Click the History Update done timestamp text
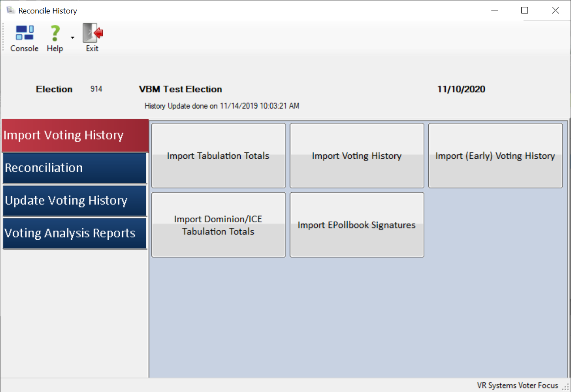Viewport: 571px width, 392px height. [x=222, y=106]
